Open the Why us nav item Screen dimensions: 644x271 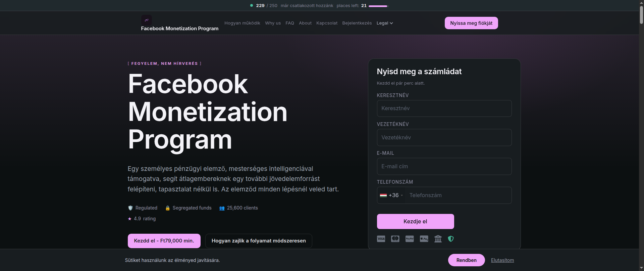click(273, 23)
